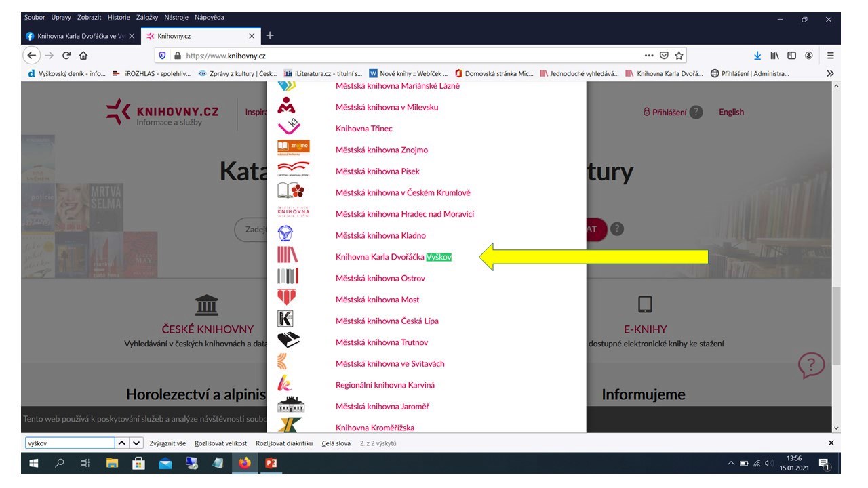Click the Městská knihovna Most logo
The image size is (868, 488).
[x=287, y=298]
